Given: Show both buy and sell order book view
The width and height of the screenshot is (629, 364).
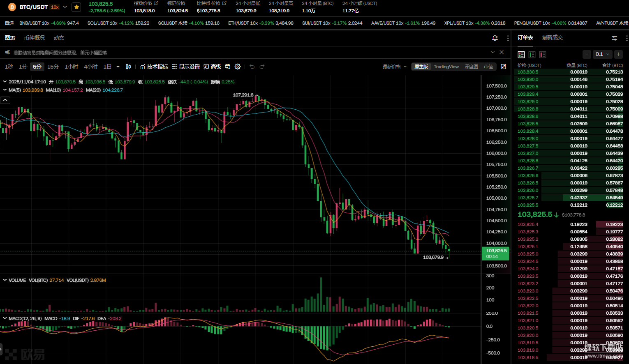Looking at the screenshot, I should [x=521, y=55].
